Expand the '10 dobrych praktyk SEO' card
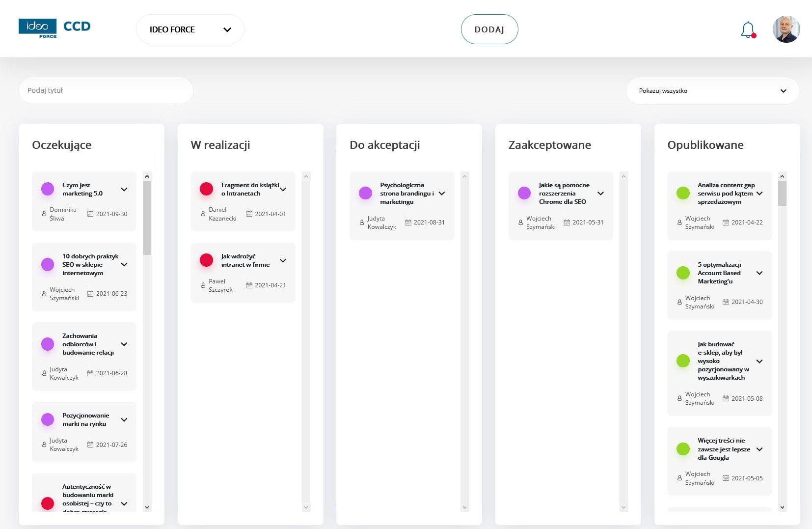The image size is (812, 529). click(124, 265)
